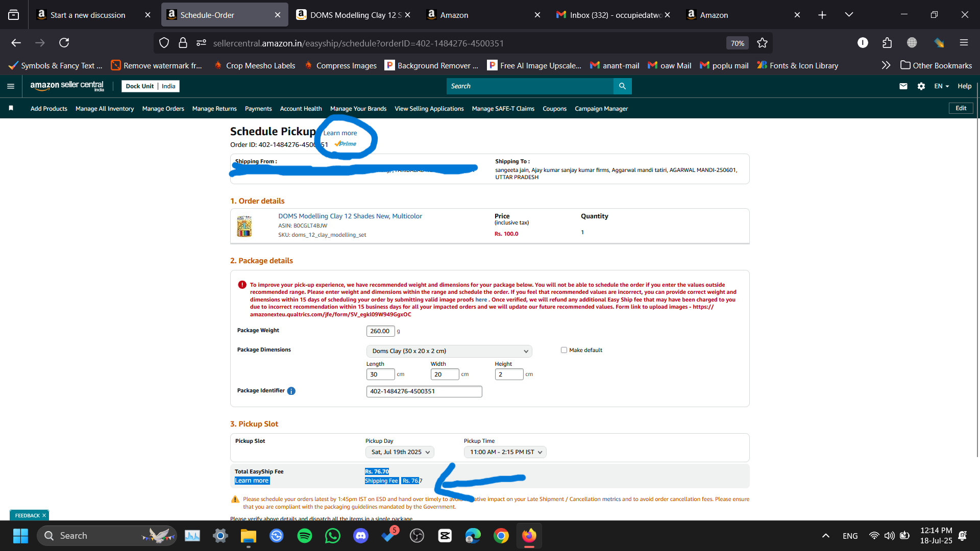The image size is (980, 551).
Task: Open the DOMS Modelling Clay product link
Action: [350, 216]
